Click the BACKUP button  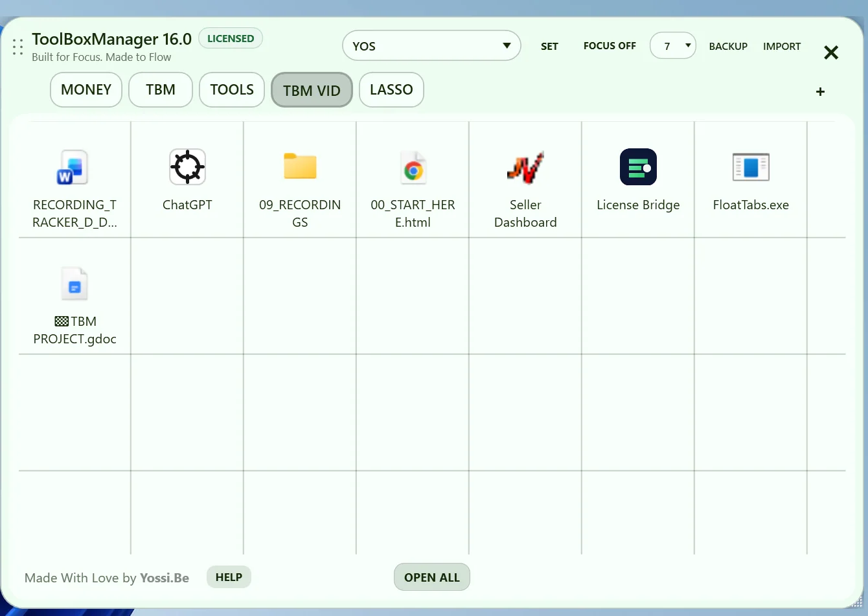728,47
